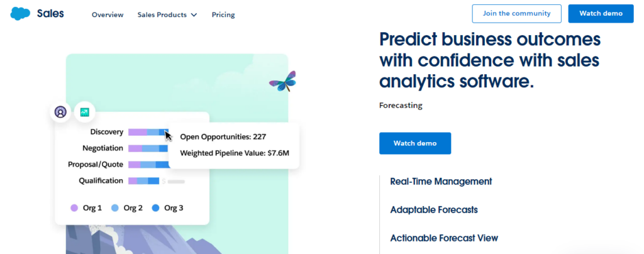Click the user profile circle icon
644x254 pixels.
pos(60,113)
